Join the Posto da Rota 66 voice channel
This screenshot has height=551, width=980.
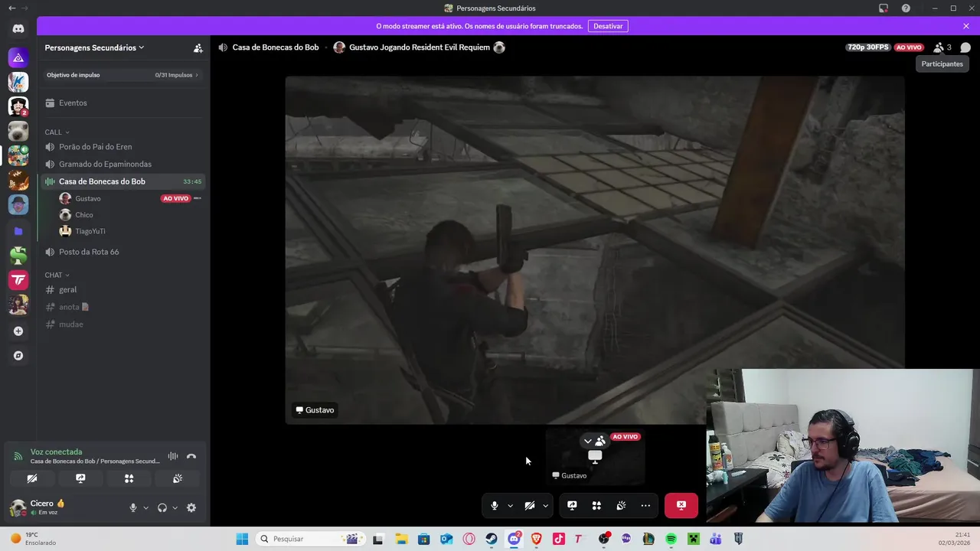122,252
